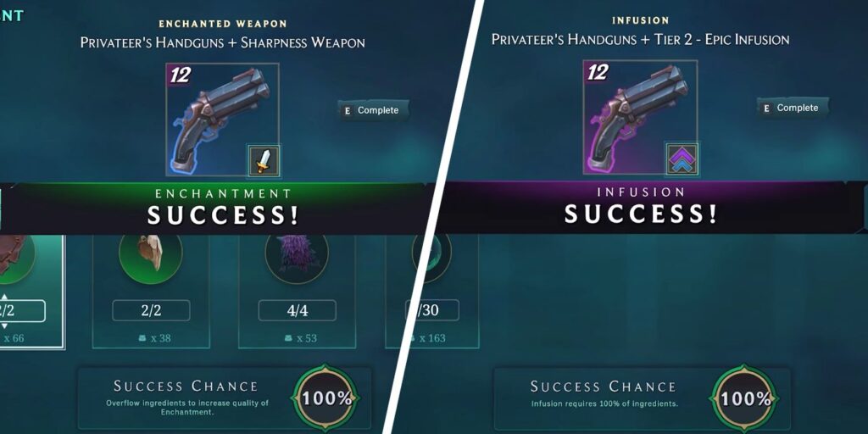Click the level 12 badge on blue handgun
The height and width of the screenshot is (434, 868).
pos(179,75)
